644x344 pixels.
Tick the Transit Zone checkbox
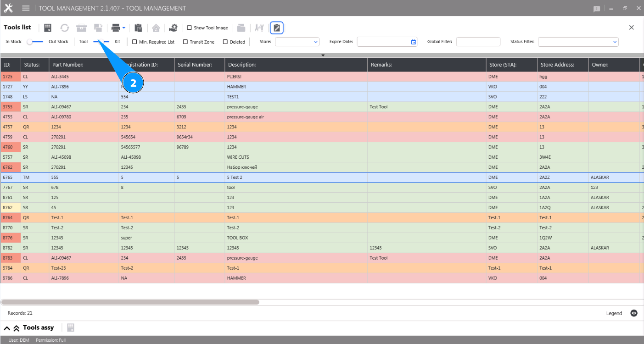[185, 42]
